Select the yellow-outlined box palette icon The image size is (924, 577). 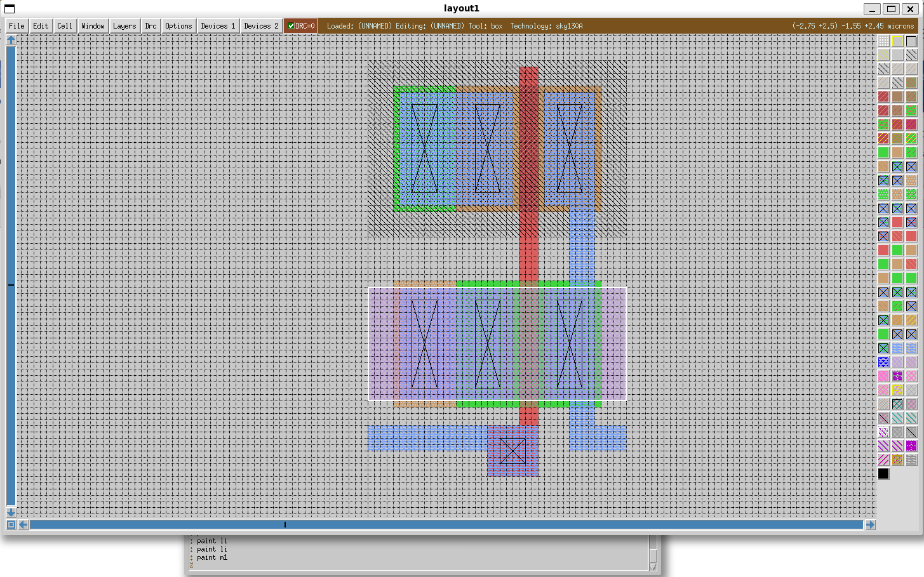click(x=897, y=41)
